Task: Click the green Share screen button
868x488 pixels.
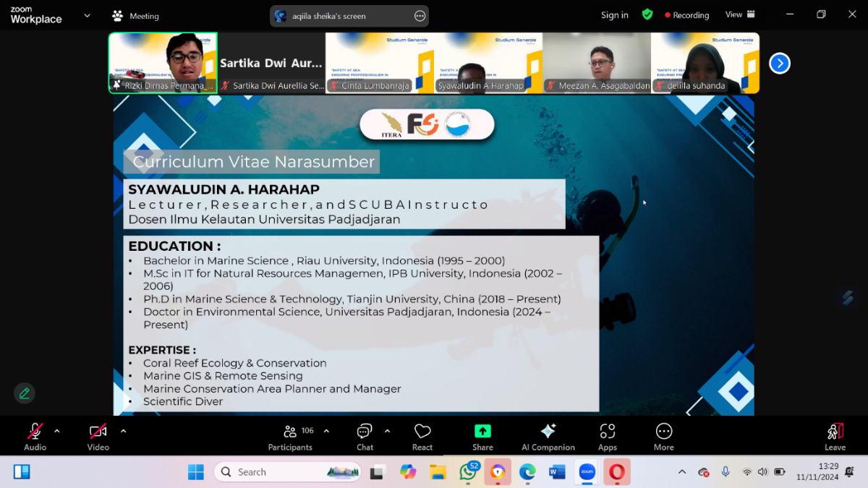Action: [482, 436]
